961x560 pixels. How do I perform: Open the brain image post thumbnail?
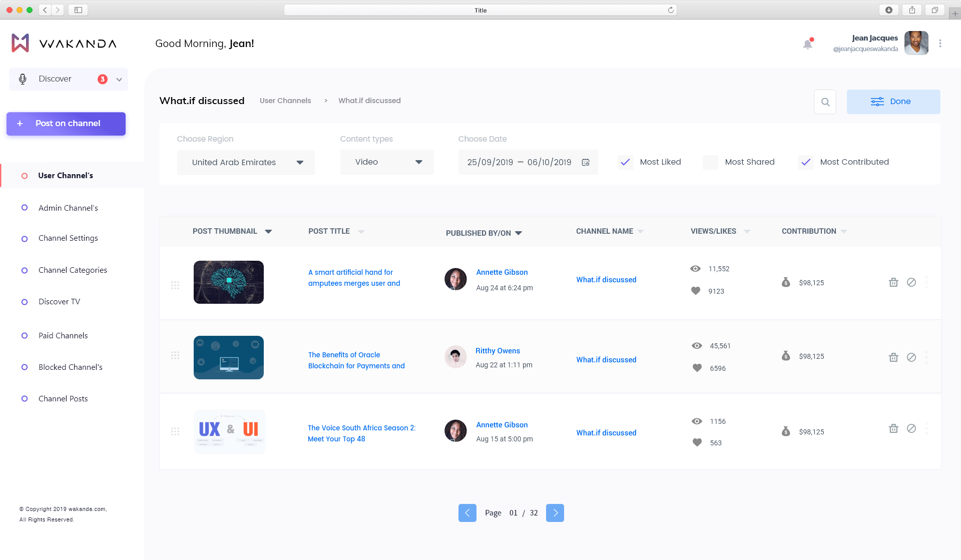tap(229, 282)
